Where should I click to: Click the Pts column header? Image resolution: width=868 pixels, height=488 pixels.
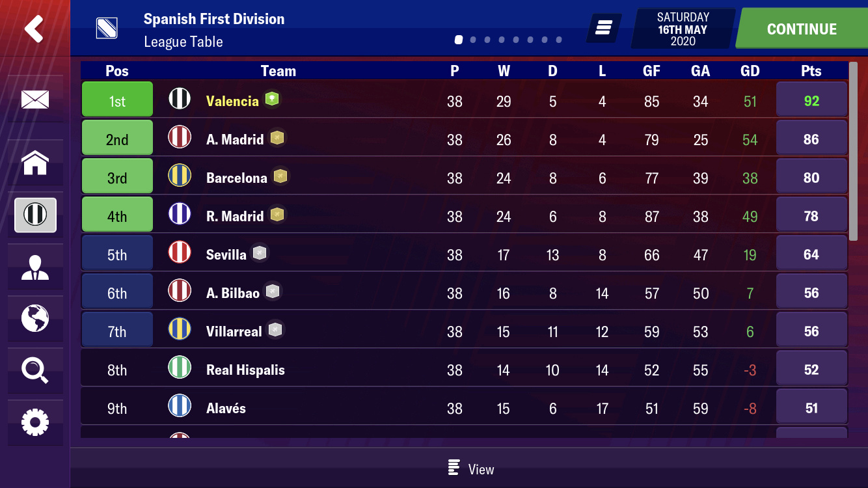click(x=811, y=71)
